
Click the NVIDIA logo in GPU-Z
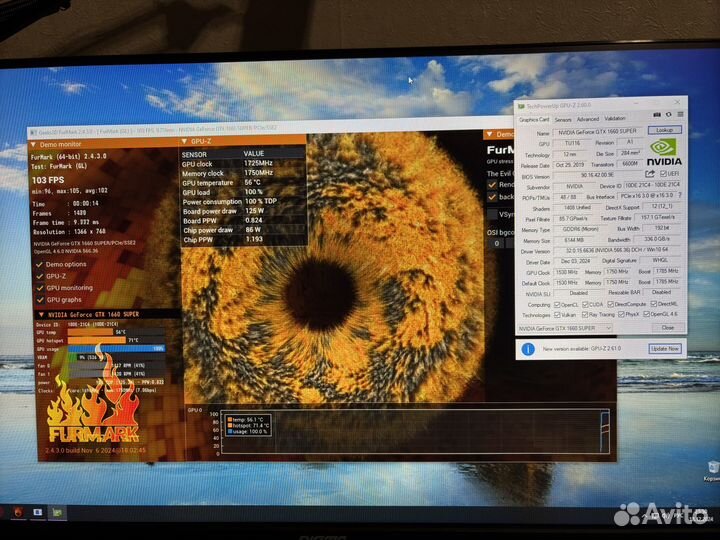665,152
